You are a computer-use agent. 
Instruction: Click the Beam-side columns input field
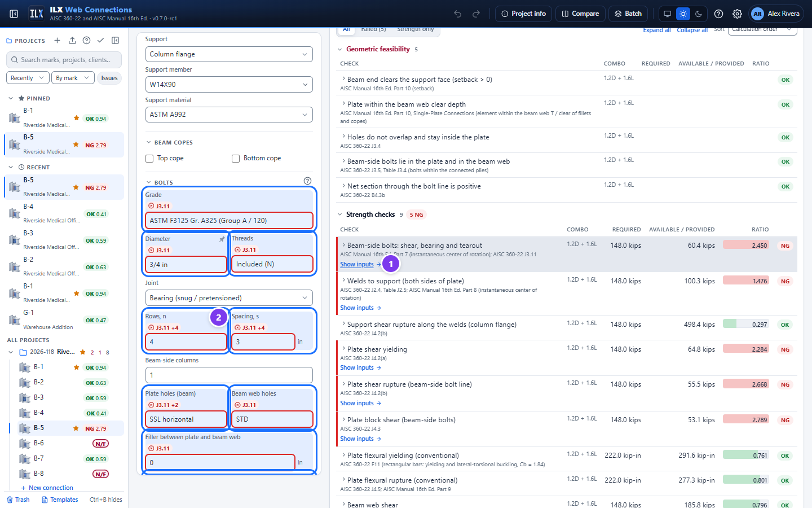(229, 375)
